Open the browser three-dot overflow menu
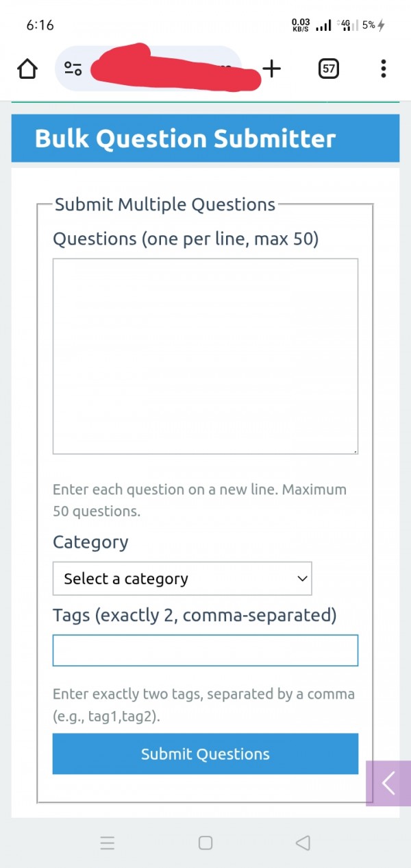411x868 pixels. pyautogui.click(x=383, y=69)
